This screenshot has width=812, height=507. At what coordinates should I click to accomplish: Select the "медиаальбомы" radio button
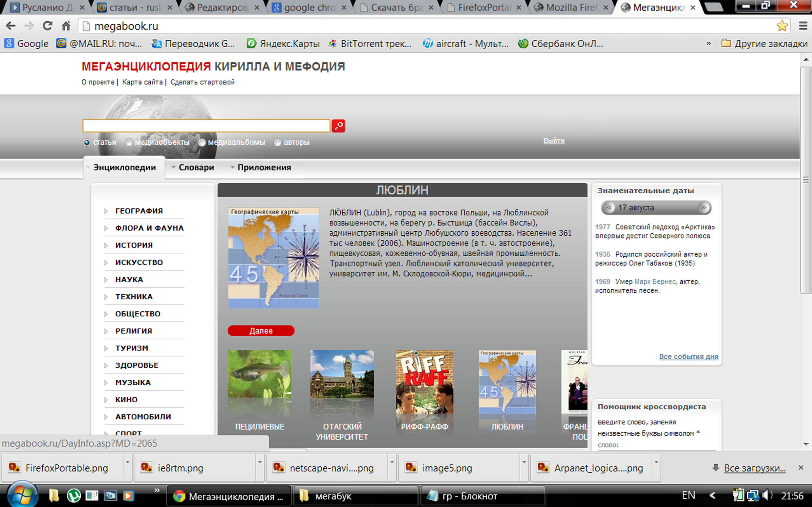pos(202,142)
